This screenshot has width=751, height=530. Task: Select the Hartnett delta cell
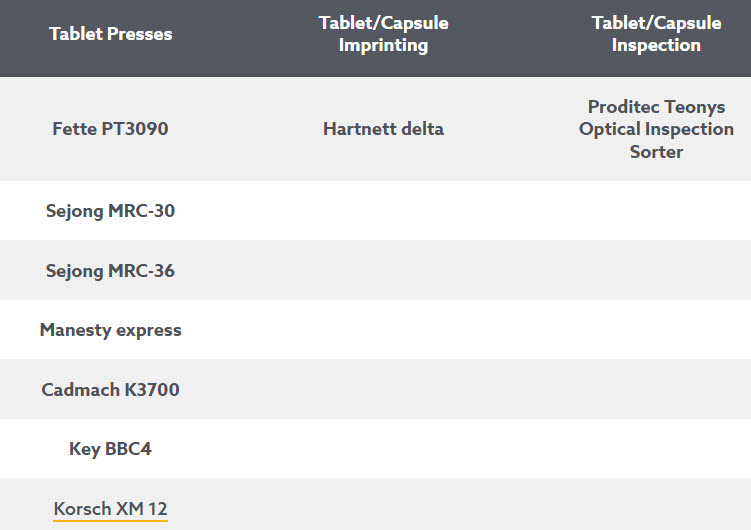pos(383,129)
